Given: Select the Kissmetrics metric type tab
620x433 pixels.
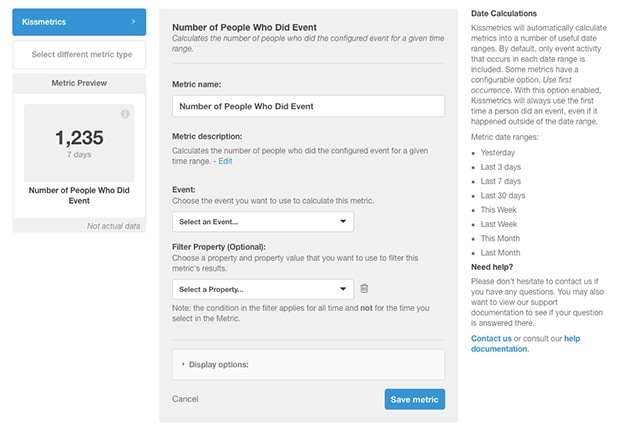Looking at the screenshot, I should tap(78, 20).
